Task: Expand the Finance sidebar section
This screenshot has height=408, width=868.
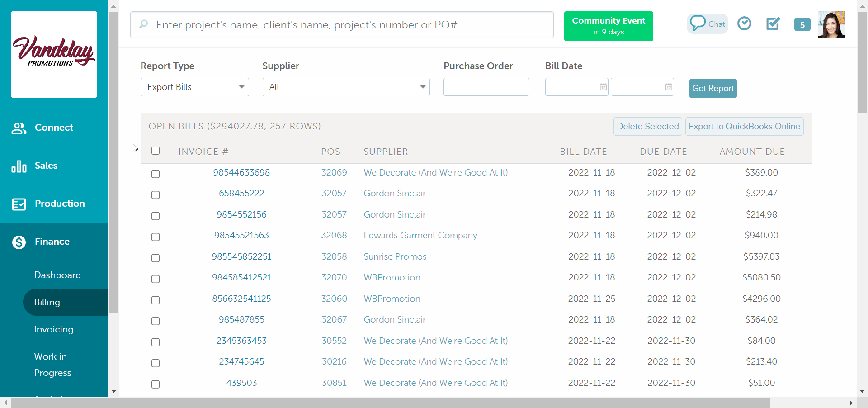Action: point(52,242)
